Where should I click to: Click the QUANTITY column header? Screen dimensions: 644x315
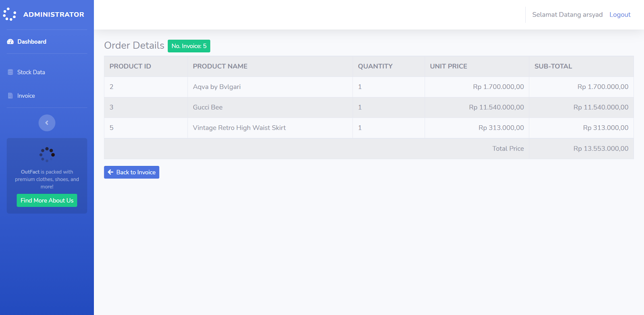[388, 66]
